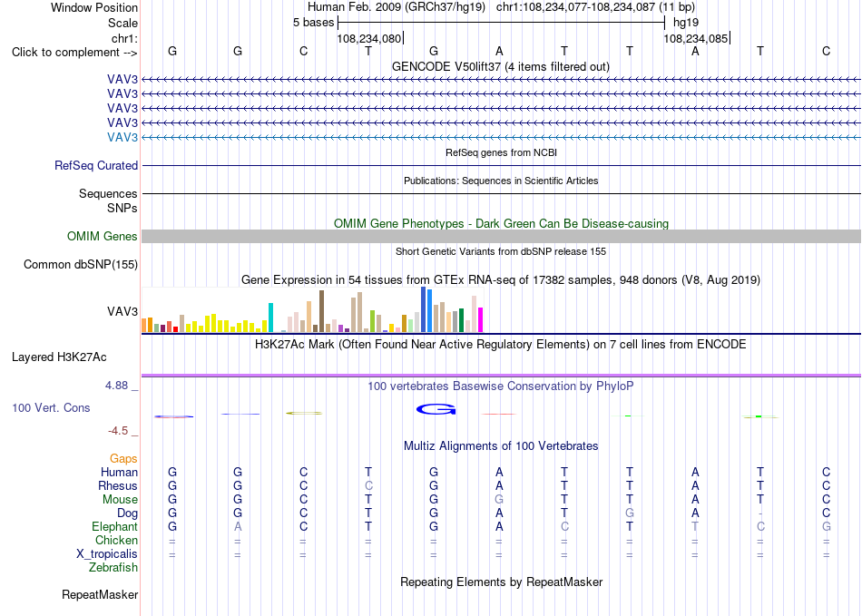Click the '5 bases' scale bar line

[x=502, y=23]
